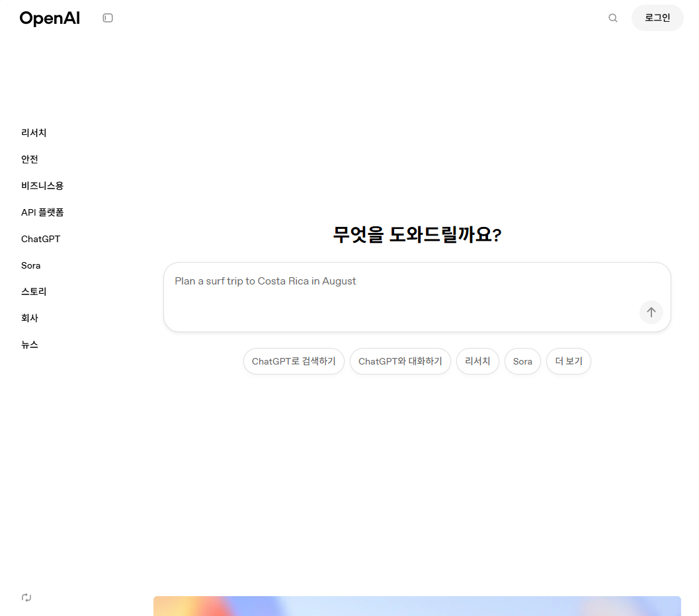The height and width of the screenshot is (616, 699).
Task: Select 비즈니스용 in the sidebar
Action: click(42, 185)
